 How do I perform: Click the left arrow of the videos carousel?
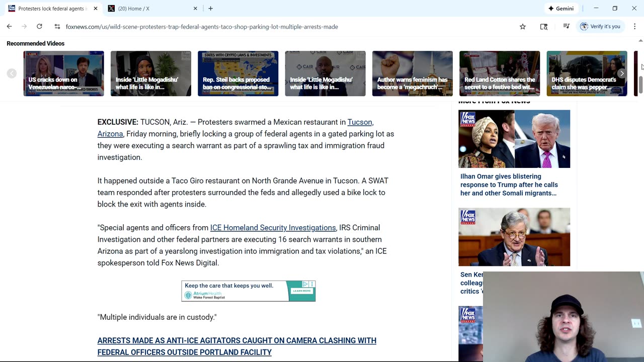(12, 73)
